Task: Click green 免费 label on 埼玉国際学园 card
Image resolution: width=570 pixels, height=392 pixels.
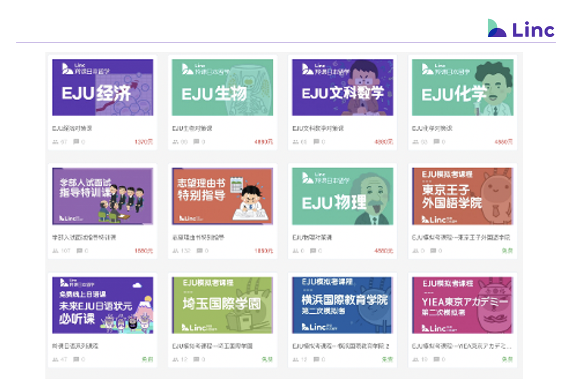Action: pos(267,359)
